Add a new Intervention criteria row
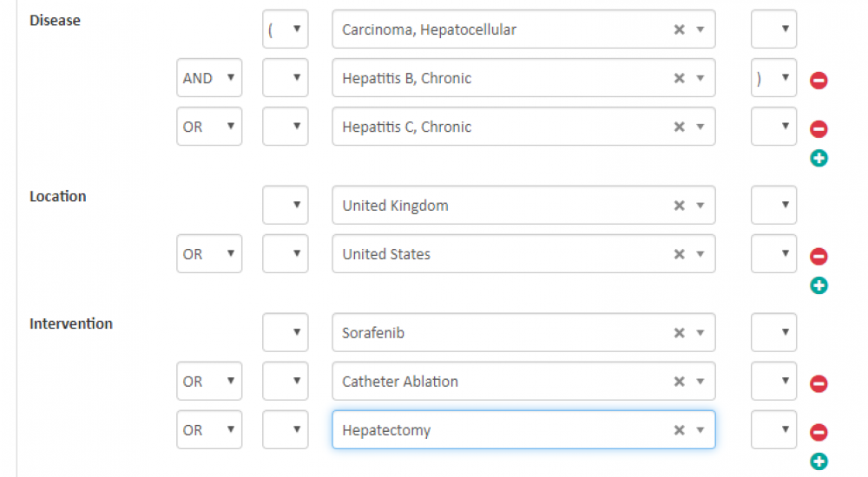The height and width of the screenshot is (477, 868). (x=819, y=461)
